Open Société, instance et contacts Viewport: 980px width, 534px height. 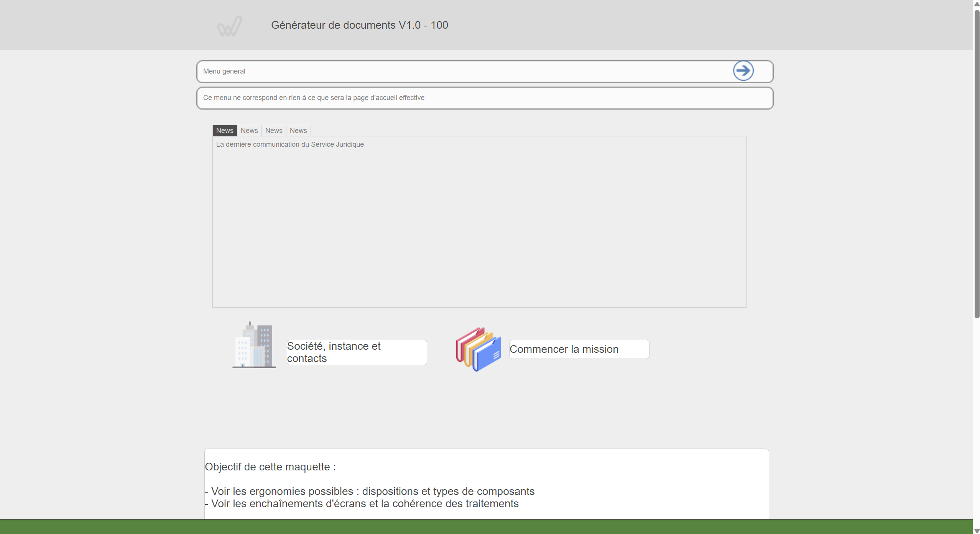tap(357, 352)
